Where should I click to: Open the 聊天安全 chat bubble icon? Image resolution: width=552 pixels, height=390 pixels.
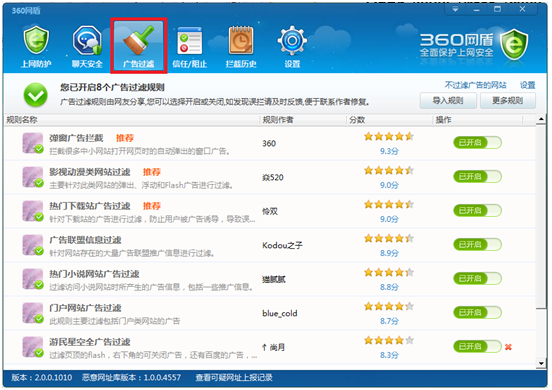(87, 46)
